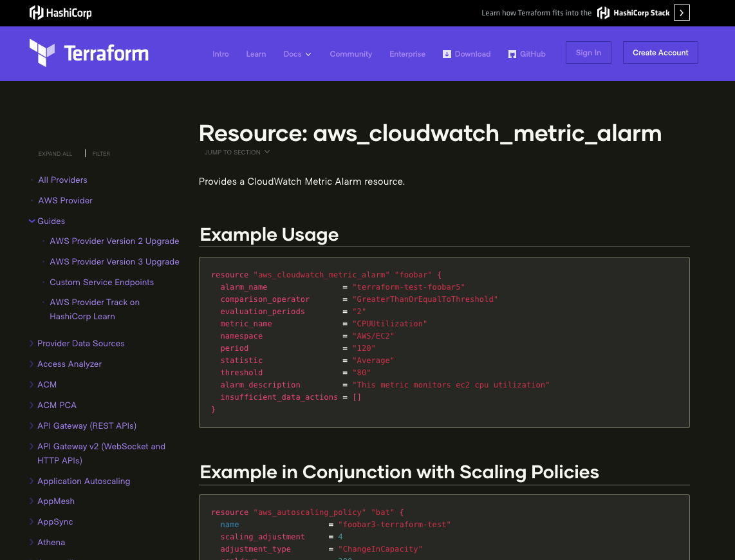Expand the ACM PCA section
This screenshot has width=735, height=560.
53,406
